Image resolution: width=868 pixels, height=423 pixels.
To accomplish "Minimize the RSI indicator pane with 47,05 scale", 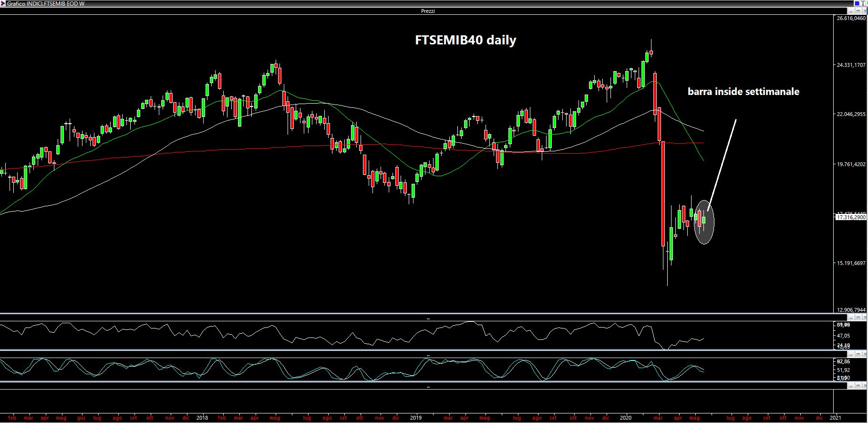I will (851, 317).
